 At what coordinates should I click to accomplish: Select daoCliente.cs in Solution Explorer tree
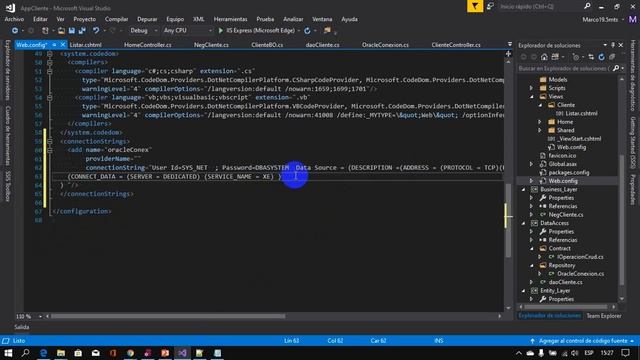[x=565, y=282]
